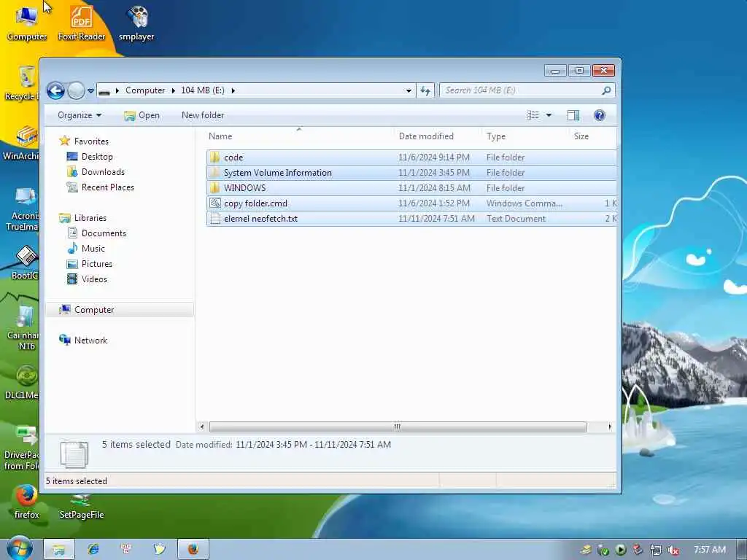Click the Windows Start button
747x560 pixels.
[19, 548]
